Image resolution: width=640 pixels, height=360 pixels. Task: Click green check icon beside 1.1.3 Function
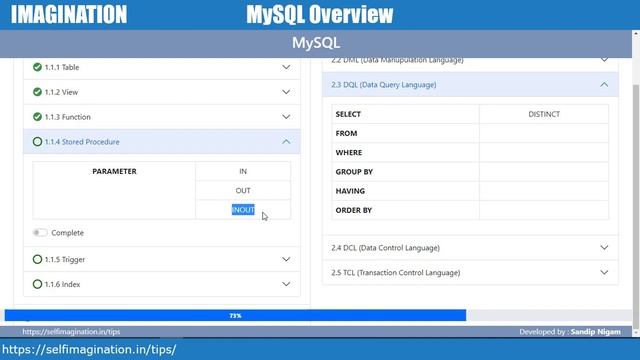tap(37, 117)
